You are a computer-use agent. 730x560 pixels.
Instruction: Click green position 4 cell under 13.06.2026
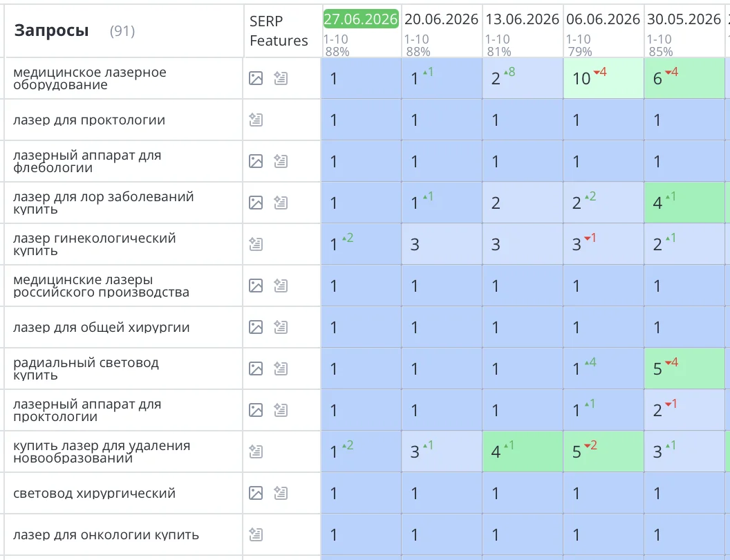[523, 451]
